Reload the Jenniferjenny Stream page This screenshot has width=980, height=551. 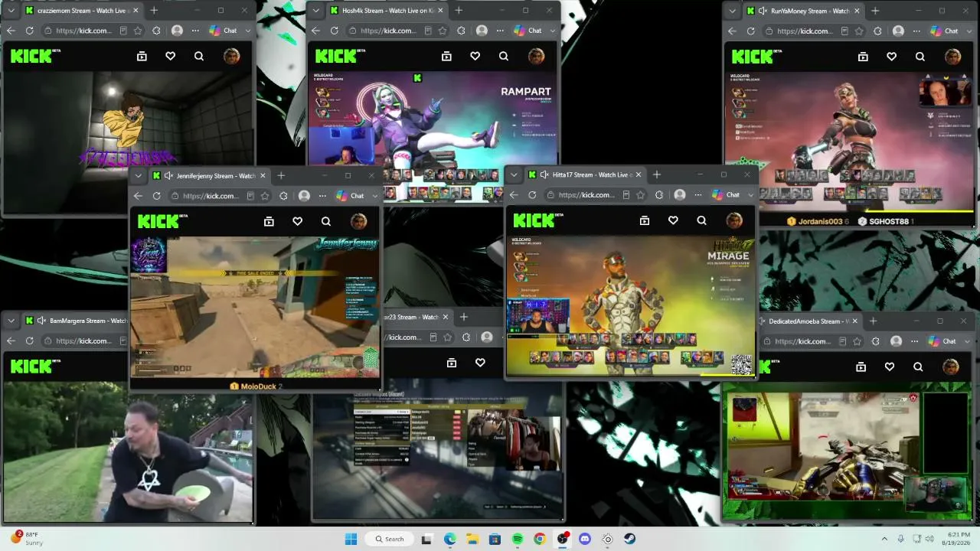(156, 196)
